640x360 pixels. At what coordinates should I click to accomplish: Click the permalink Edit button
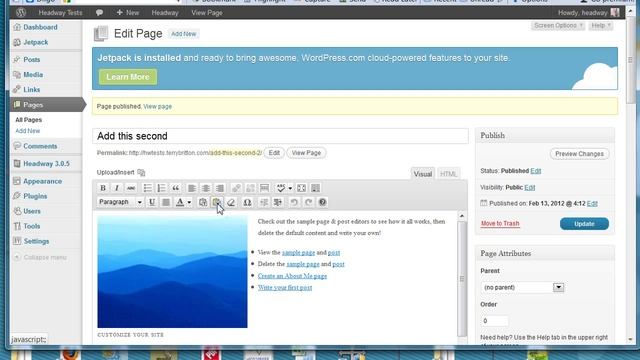(x=274, y=153)
